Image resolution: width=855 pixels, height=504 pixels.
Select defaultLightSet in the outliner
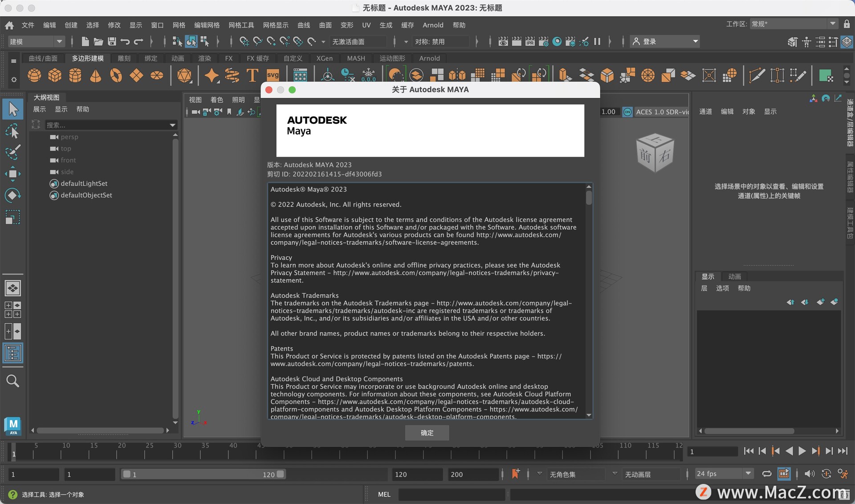coord(84,183)
